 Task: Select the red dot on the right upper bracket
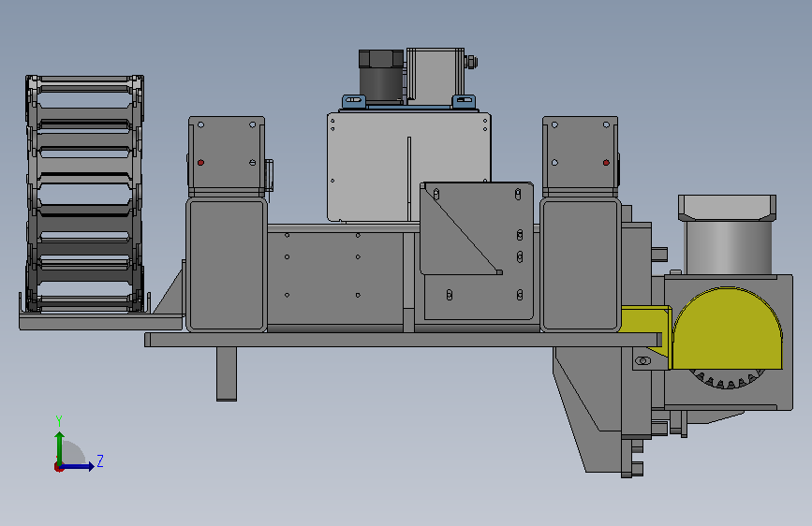tap(606, 163)
